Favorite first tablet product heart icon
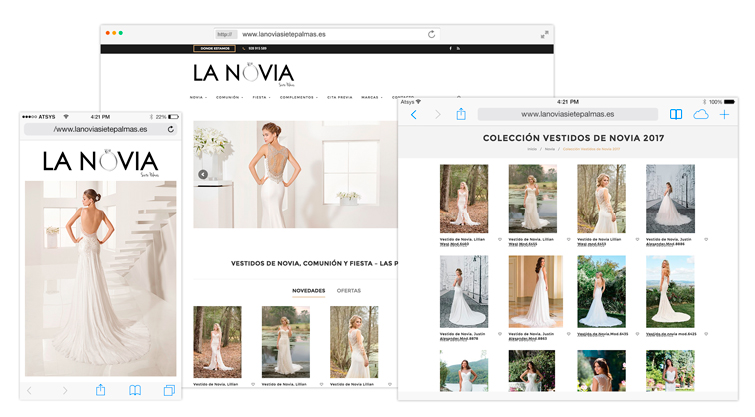The height and width of the screenshot is (417, 755). (500, 239)
